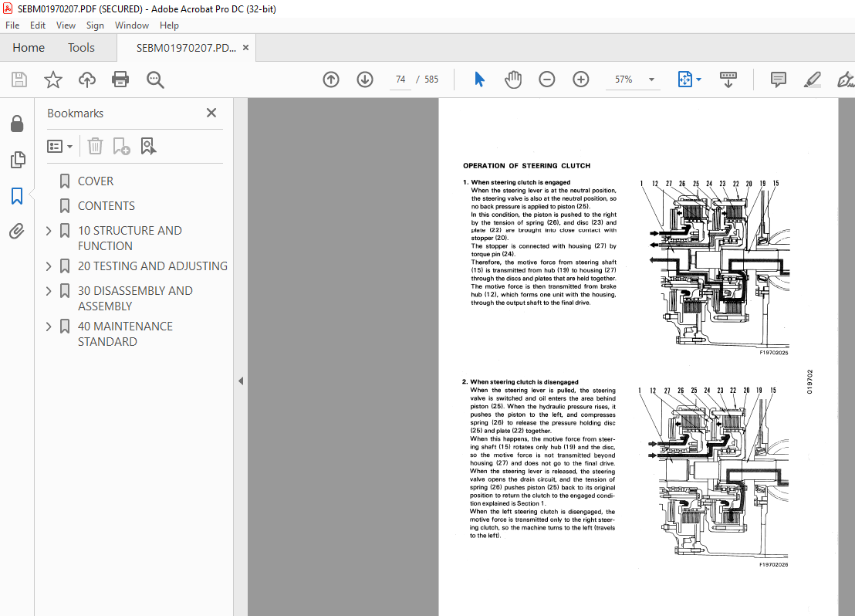Open the Help menu

169,25
